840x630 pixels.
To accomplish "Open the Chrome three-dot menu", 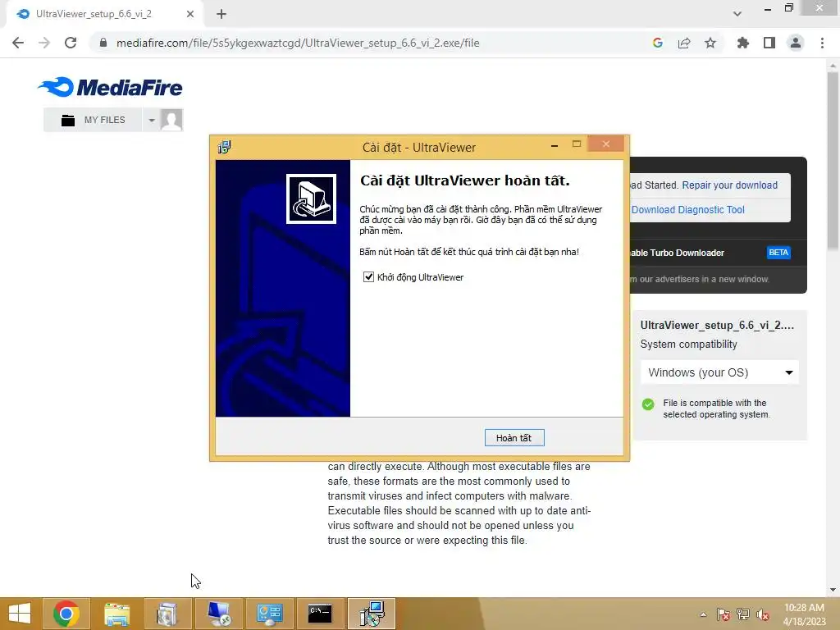I will 822,43.
